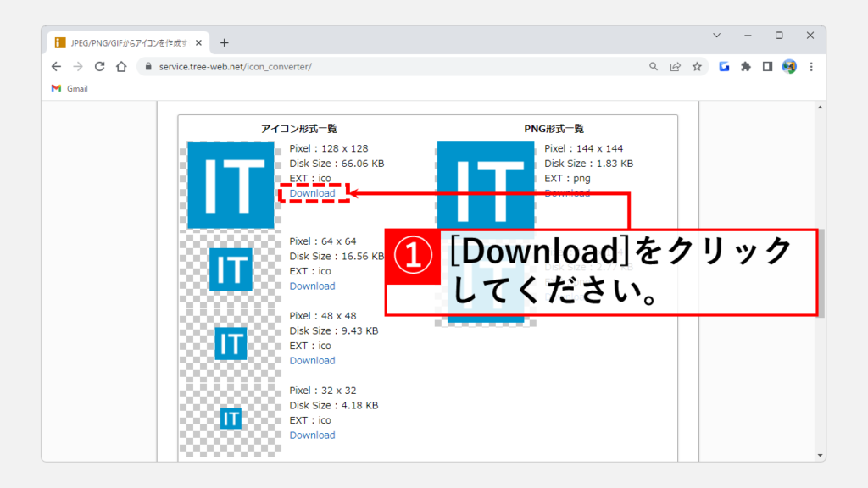Open the browser home page
868x488 pixels.
point(121,67)
